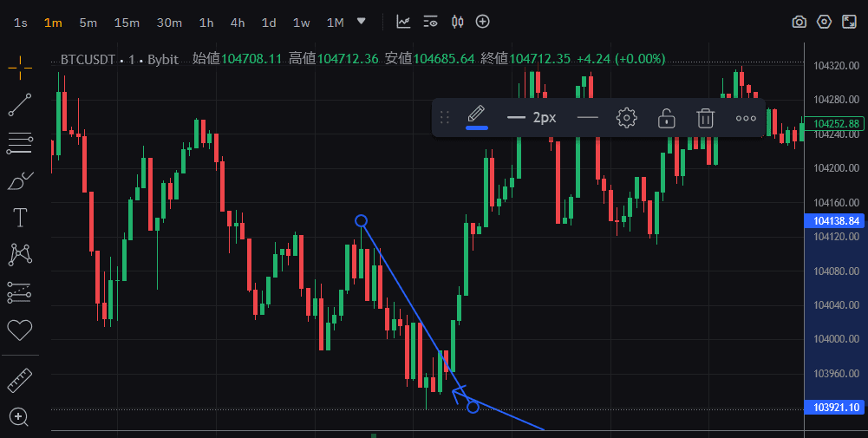The image size is (868, 438).
Task: Open the line style dropdown
Action: click(x=588, y=118)
